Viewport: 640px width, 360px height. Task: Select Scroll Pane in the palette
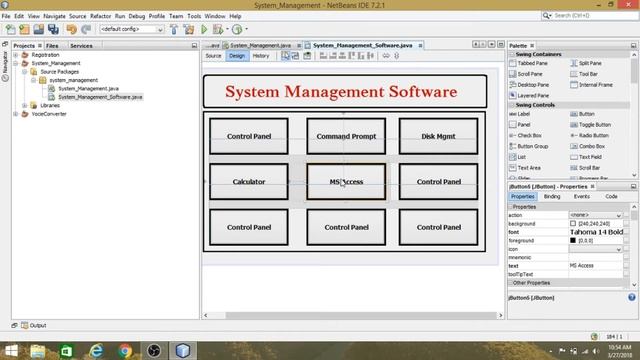[526, 74]
